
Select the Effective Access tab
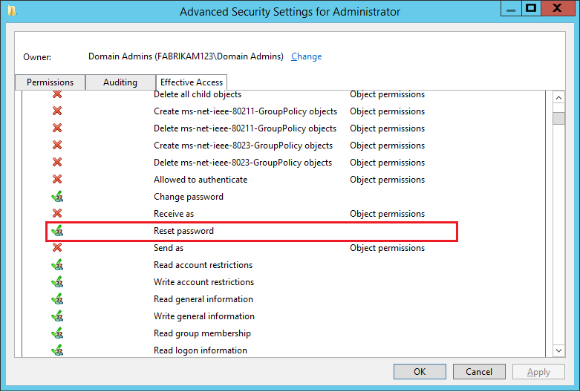[x=192, y=82]
